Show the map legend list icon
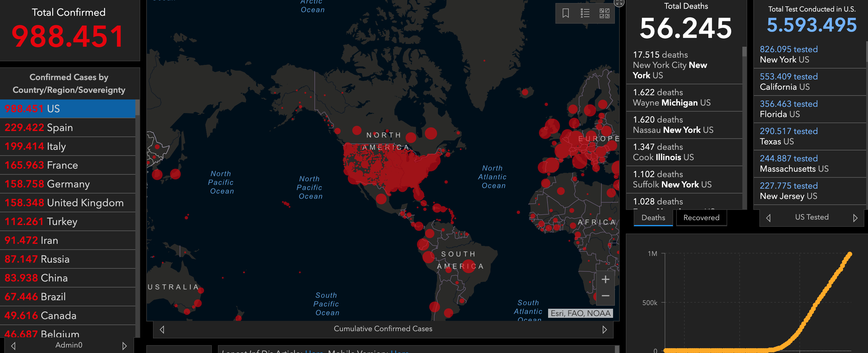 pyautogui.click(x=585, y=13)
